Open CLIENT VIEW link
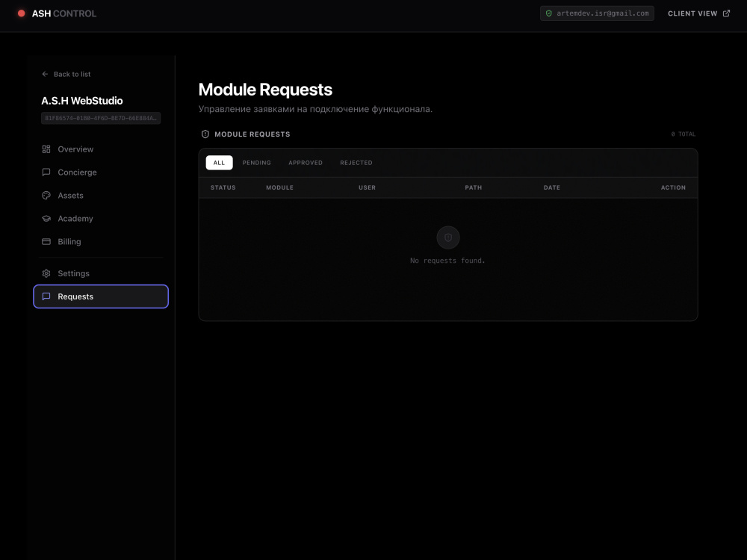This screenshot has width=747, height=560. click(698, 13)
